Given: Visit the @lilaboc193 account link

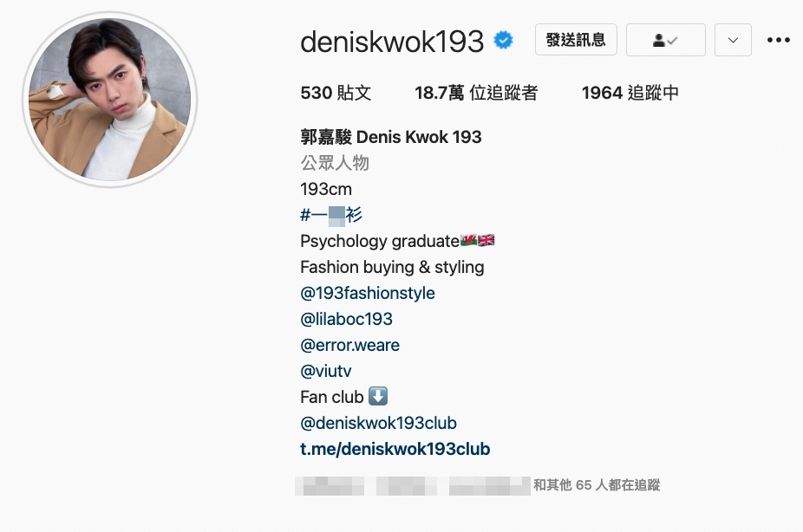Looking at the screenshot, I should point(346,319).
